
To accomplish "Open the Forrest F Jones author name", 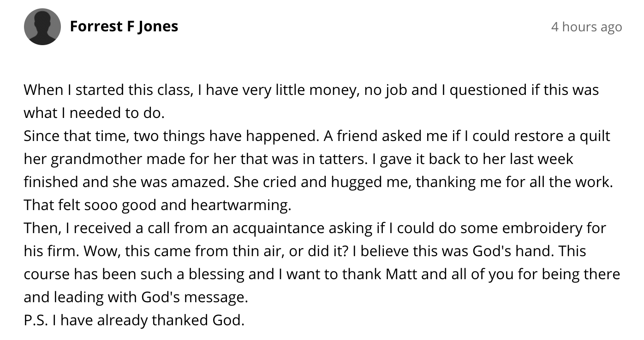I will coord(124,26).
